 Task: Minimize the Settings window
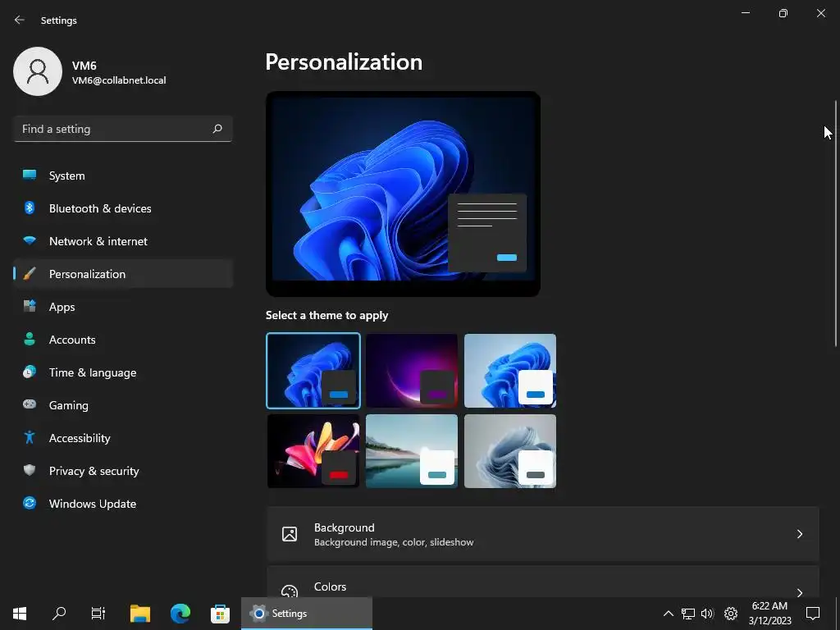pos(745,13)
